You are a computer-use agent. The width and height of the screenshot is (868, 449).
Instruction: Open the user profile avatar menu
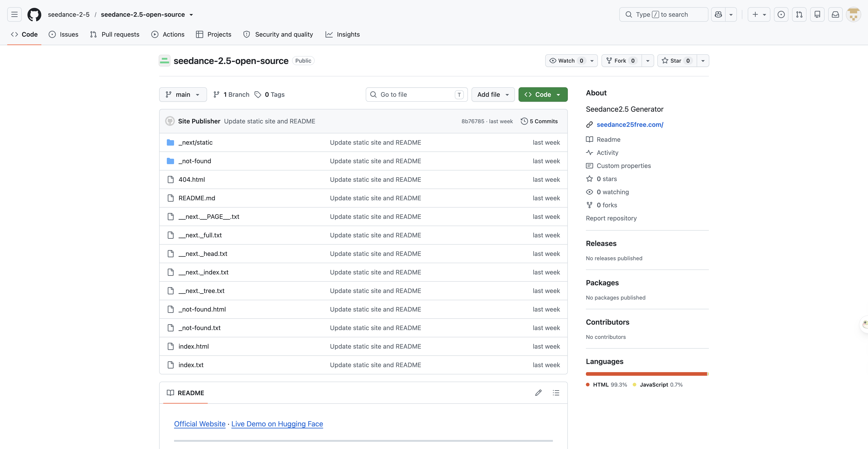tap(854, 14)
